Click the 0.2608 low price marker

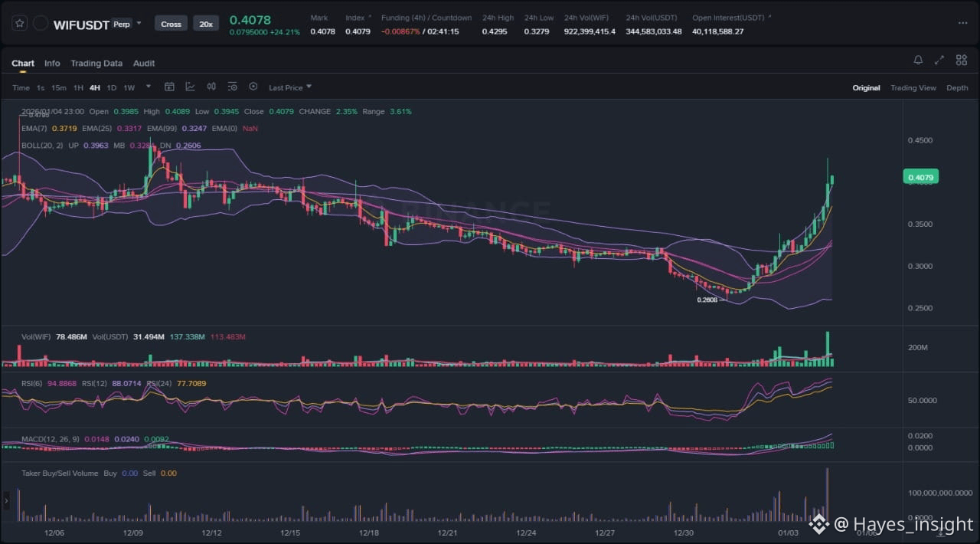point(707,300)
